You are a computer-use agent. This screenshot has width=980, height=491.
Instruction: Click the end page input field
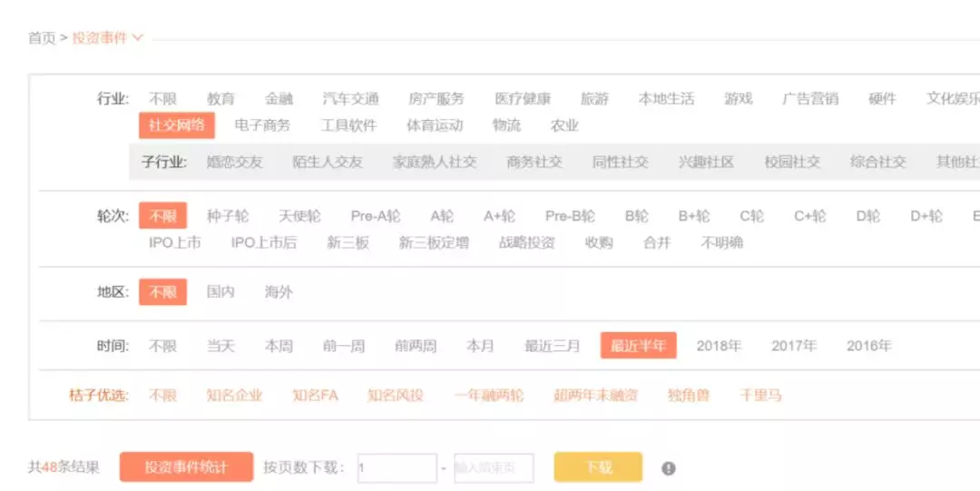[x=494, y=468]
